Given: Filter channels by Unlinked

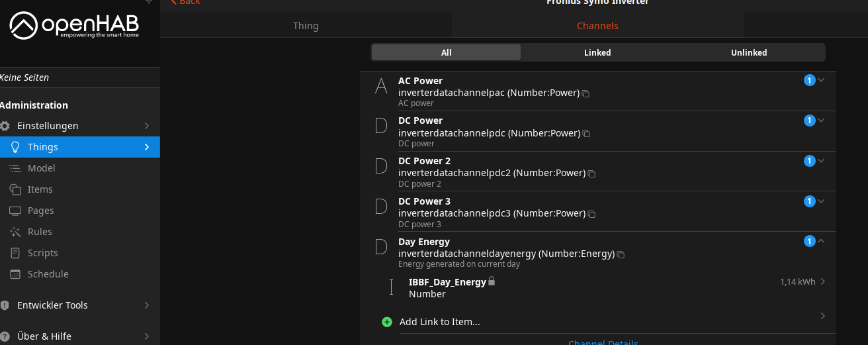Looking at the screenshot, I should pos(749,52).
